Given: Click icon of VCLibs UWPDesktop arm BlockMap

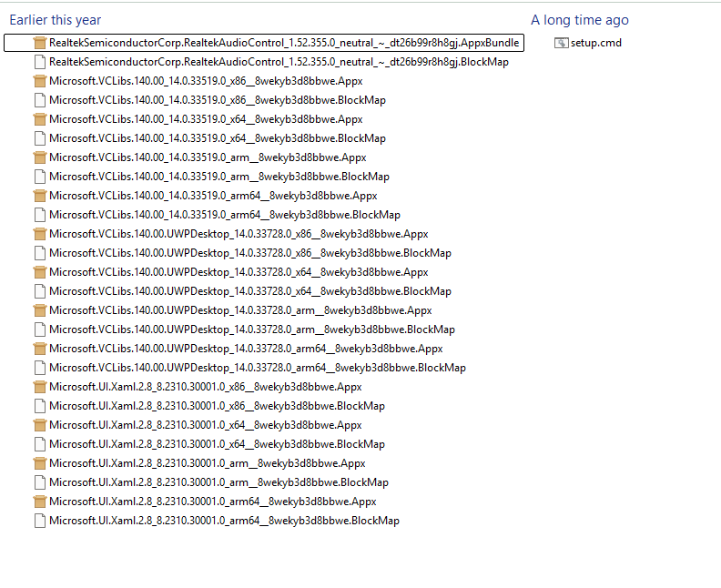Looking at the screenshot, I should point(40,329).
